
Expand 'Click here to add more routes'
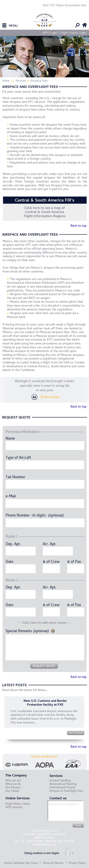(44, 623)
